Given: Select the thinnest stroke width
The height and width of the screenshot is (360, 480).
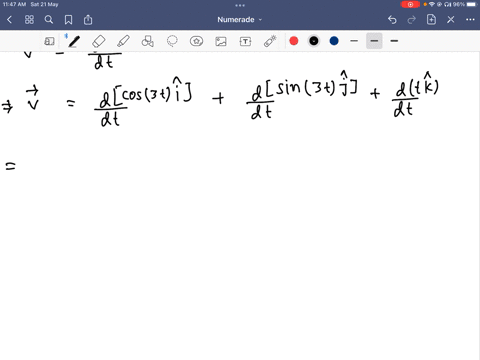Looking at the screenshot, I should (354, 41).
